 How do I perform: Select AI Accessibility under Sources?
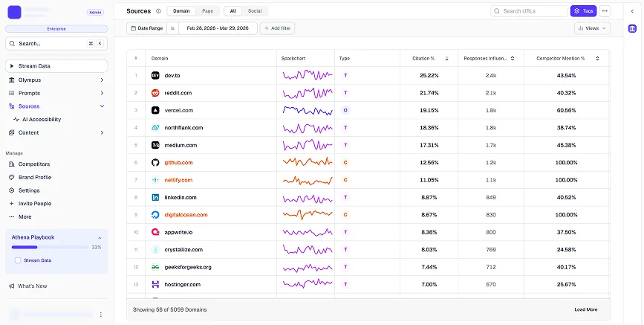42,119
